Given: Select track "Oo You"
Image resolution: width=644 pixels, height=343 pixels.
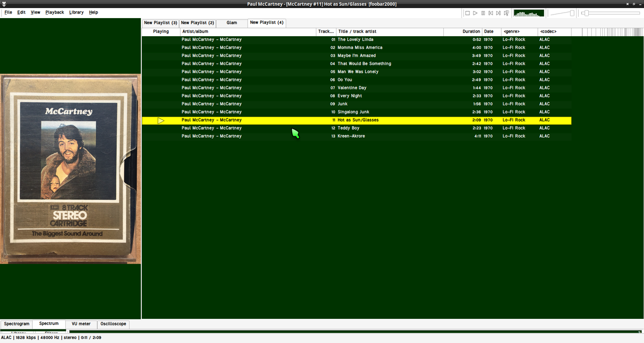Looking at the screenshot, I should [x=357, y=79].
